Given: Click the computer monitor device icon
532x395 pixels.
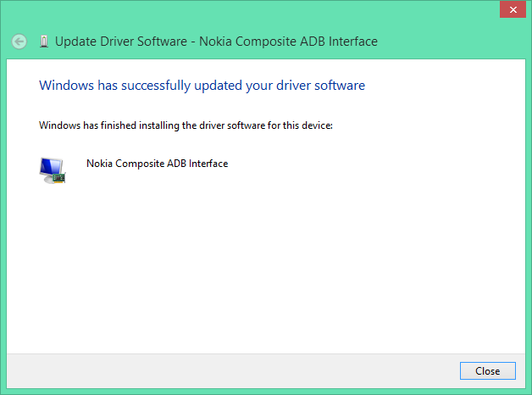Looking at the screenshot, I should [52, 169].
